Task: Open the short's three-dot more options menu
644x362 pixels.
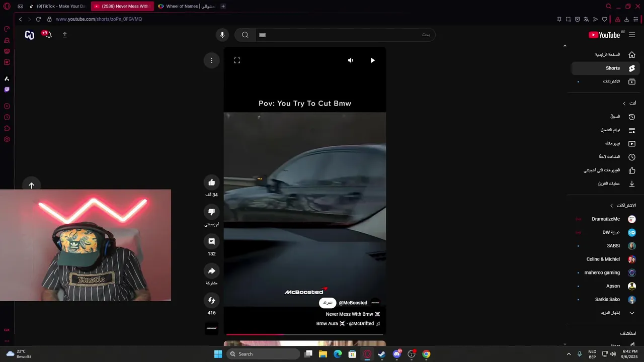Action: click(x=212, y=60)
